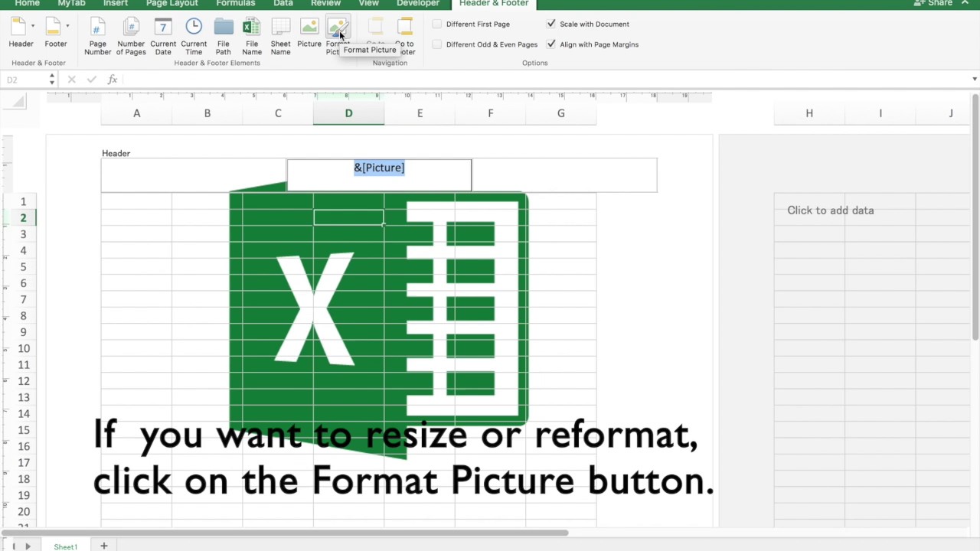Viewport: 980px width, 551px height.
Task: Insert Current Date element
Action: click(x=163, y=36)
